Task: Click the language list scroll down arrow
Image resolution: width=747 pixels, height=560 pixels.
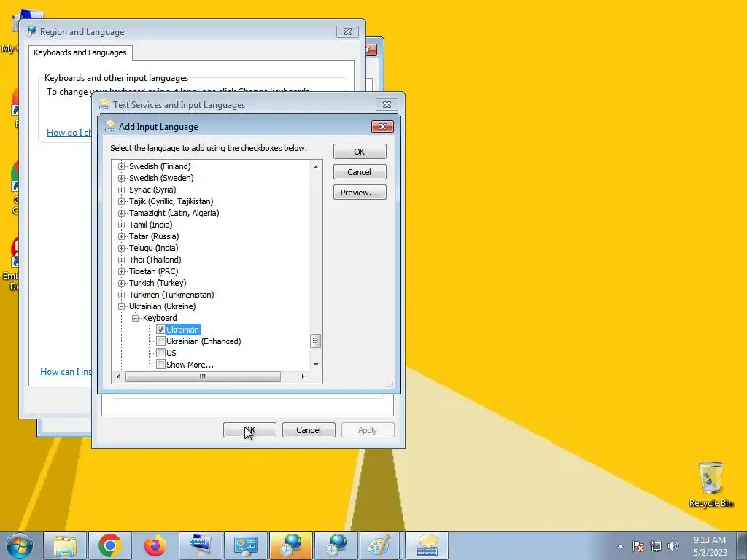Action: tap(315, 365)
